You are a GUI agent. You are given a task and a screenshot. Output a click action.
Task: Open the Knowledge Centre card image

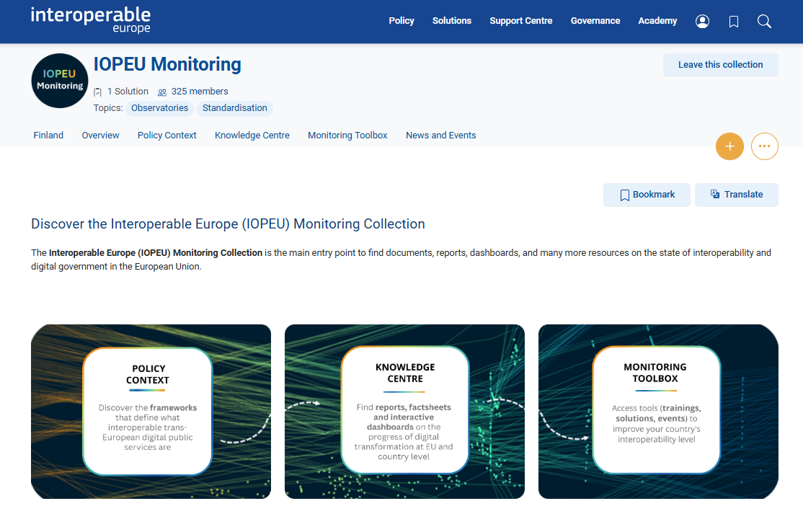[404, 411]
